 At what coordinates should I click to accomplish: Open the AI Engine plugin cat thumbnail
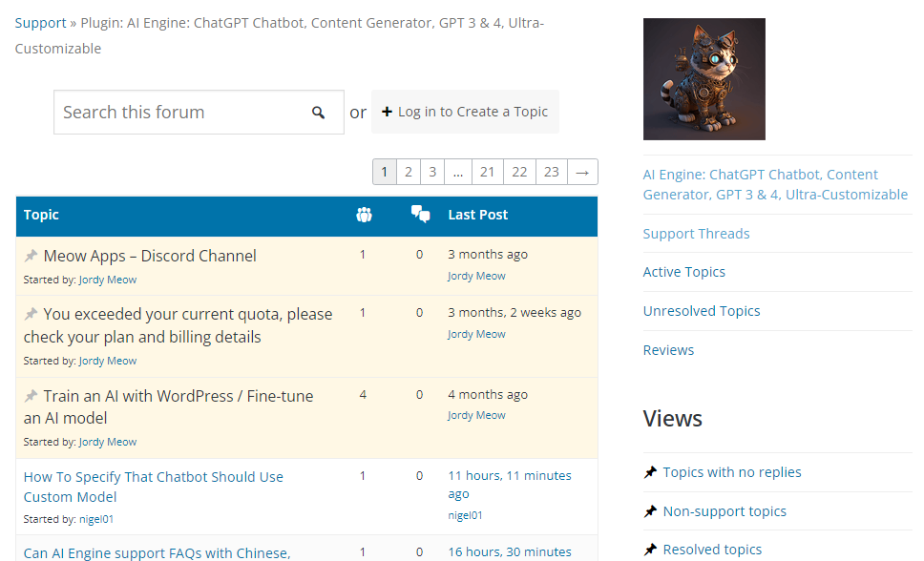point(704,79)
